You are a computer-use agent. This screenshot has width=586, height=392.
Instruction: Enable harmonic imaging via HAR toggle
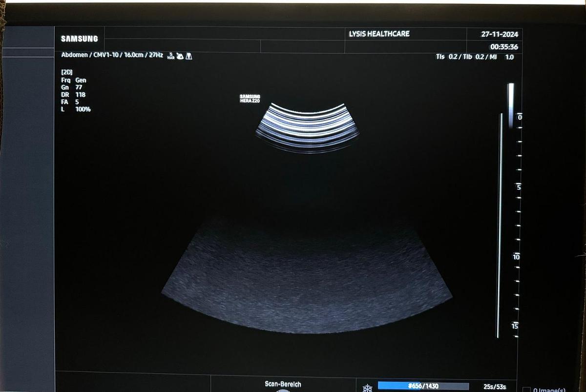(x=171, y=56)
